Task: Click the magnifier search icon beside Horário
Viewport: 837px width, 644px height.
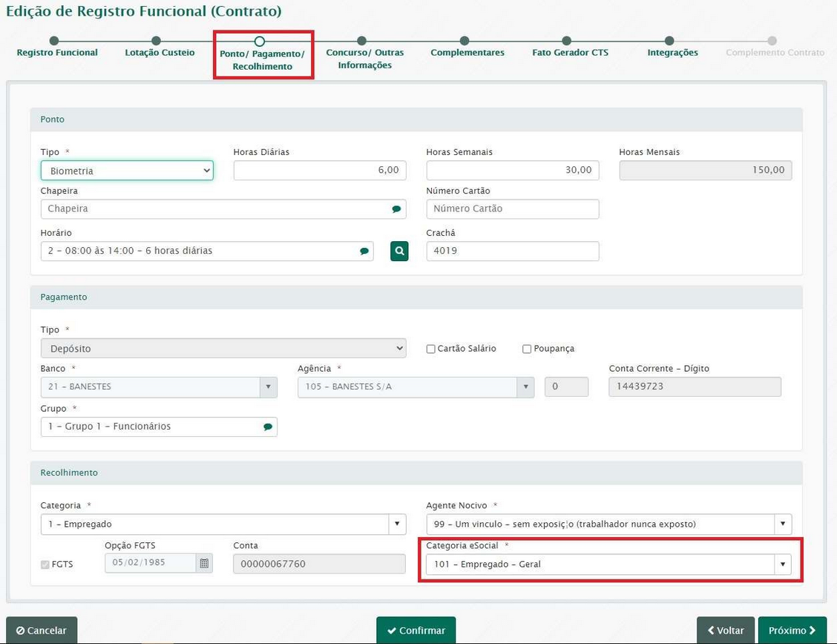Action: (x=399, y=252)
